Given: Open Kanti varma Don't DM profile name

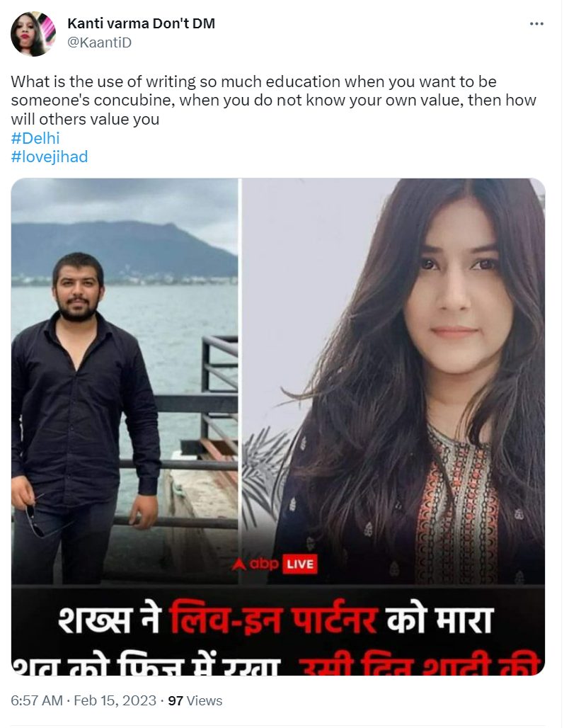Looking at the screenshot, I should point(141,23).
